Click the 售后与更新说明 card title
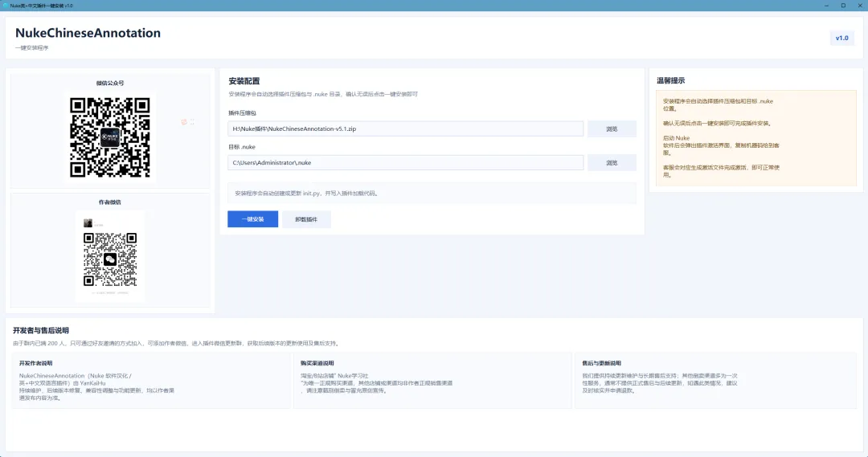 point(601,364)
